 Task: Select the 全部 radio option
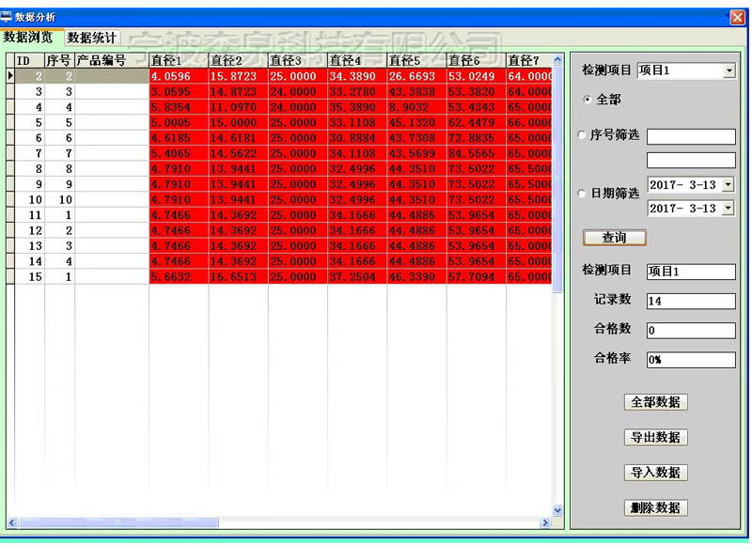(x=588, y=100)
